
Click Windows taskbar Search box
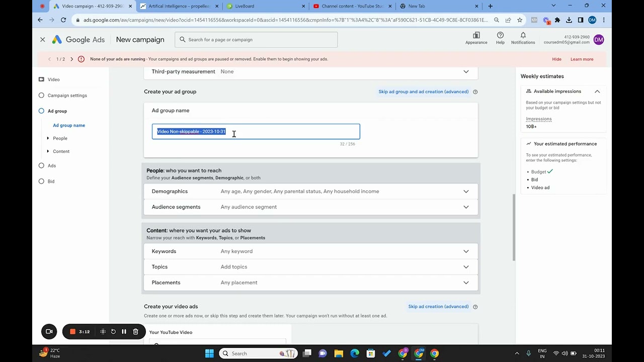click(259, 353)
